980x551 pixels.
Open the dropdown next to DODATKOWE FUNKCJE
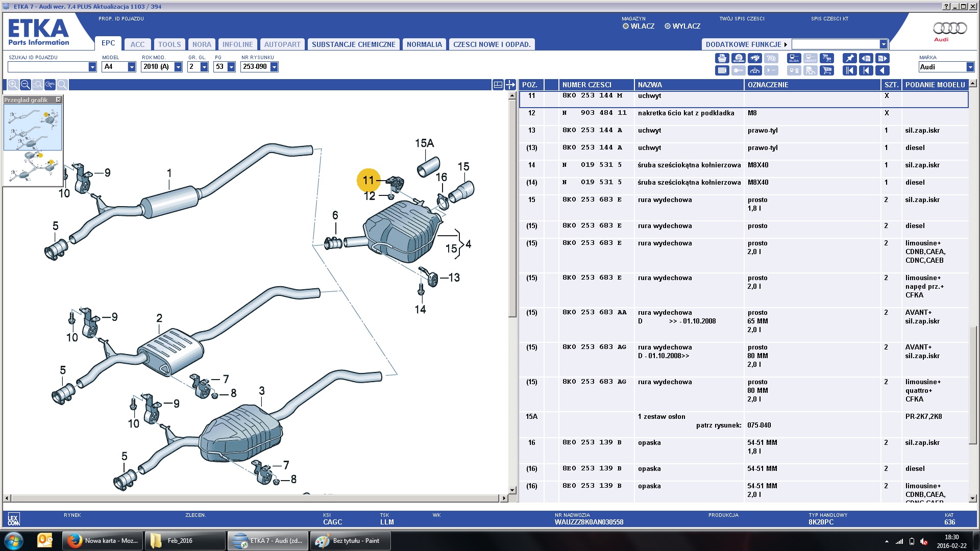click(884, 44)
